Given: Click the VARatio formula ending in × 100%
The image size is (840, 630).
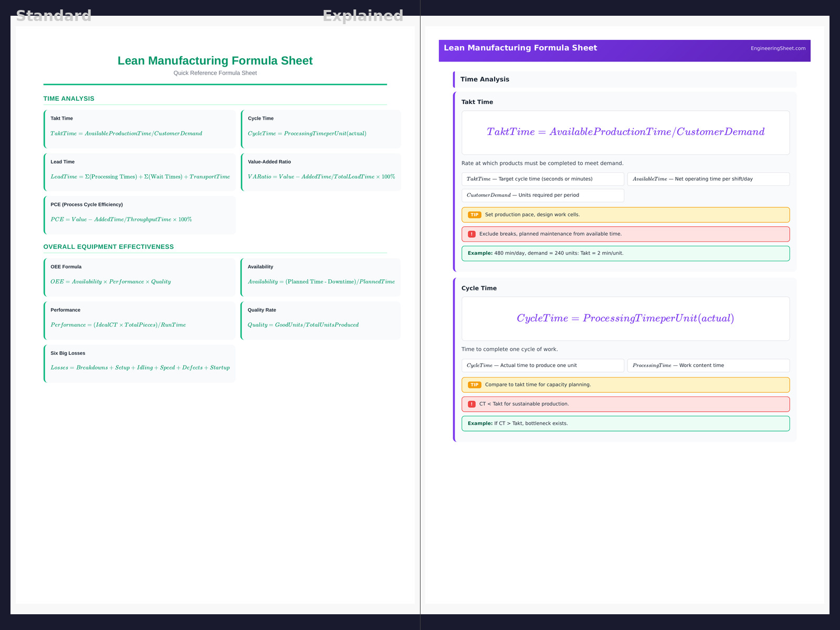Looking at the screenshot, I should (x=321, y=177).
